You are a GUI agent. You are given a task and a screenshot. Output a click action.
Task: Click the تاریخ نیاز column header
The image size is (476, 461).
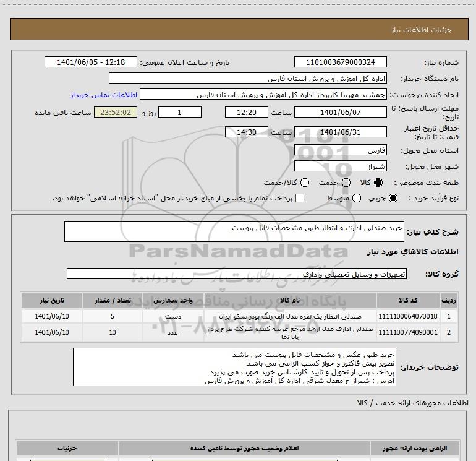coord(51,300)
